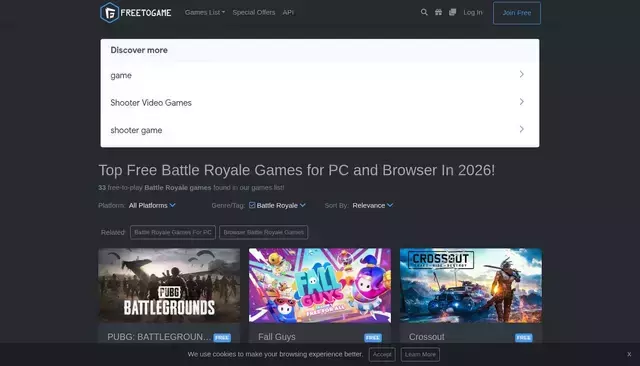The image size is (640, 366).
Task: Go to Special Offers page
Action: [253, 12]
